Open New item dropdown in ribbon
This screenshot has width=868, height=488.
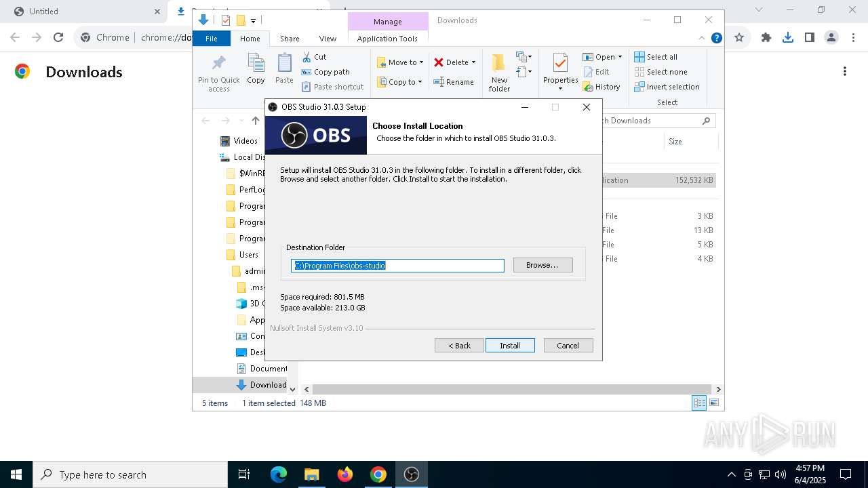[x=524, y=57]
